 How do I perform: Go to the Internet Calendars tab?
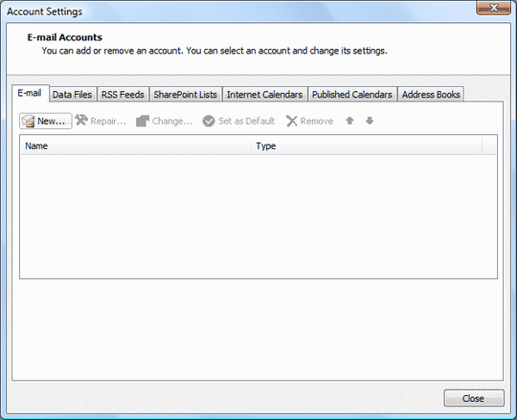pyautogui.click(x=264, y=95)
